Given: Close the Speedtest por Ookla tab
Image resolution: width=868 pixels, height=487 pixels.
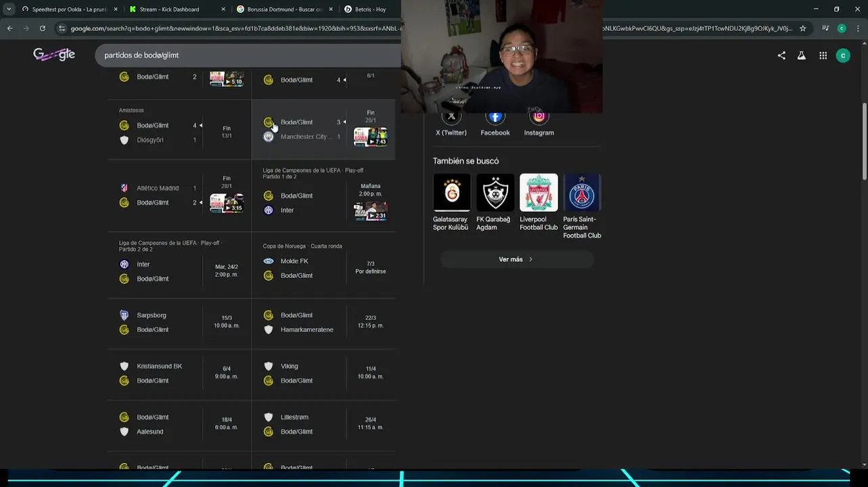Looking at the screenshot, I should click(x=116, y=9).
